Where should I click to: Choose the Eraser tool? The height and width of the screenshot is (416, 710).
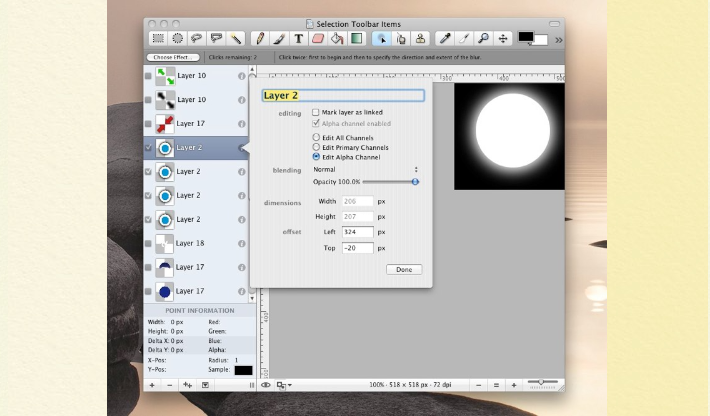pyautogui.click(x=318, y=39)
